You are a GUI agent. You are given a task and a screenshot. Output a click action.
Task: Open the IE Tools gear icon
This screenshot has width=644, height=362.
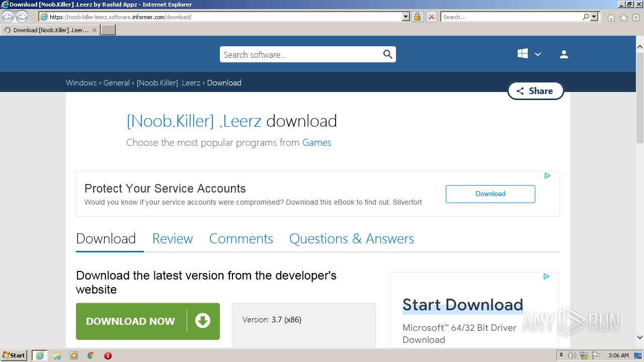click(x=636, y=18)
